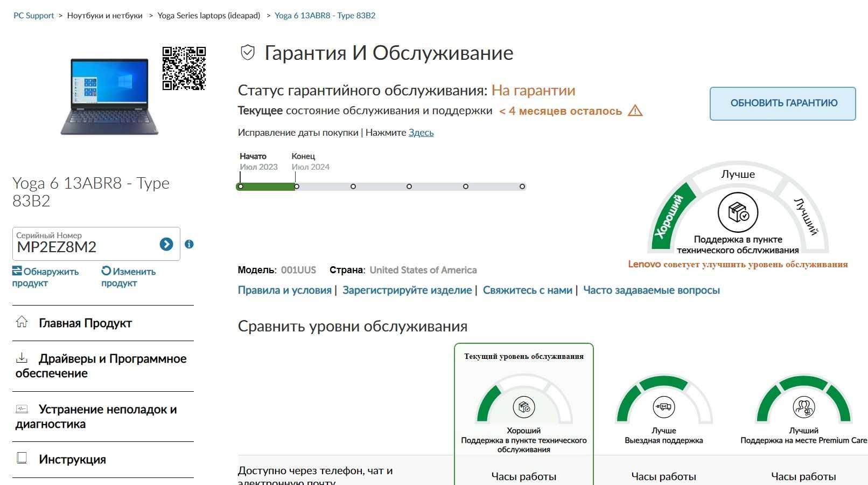This screenshot has width=868, height=485.
Task: Open Правила и условия link
Action: pyautogui.click(x=285, y=290)
